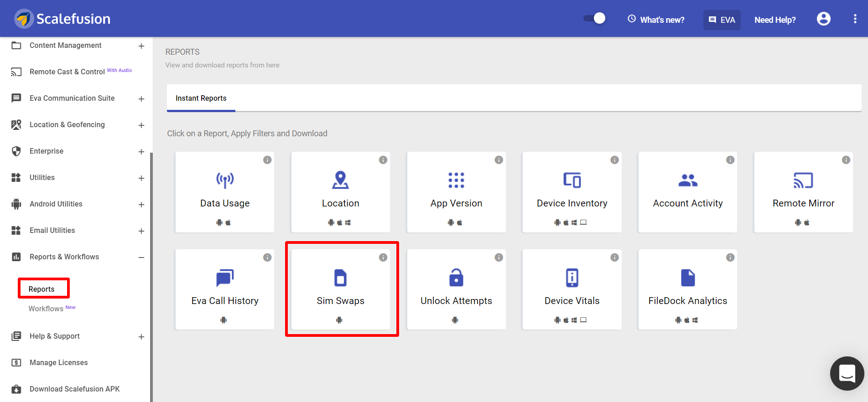Click the Device Vitals phone icon
868x402 pixels.
point(572,278)
